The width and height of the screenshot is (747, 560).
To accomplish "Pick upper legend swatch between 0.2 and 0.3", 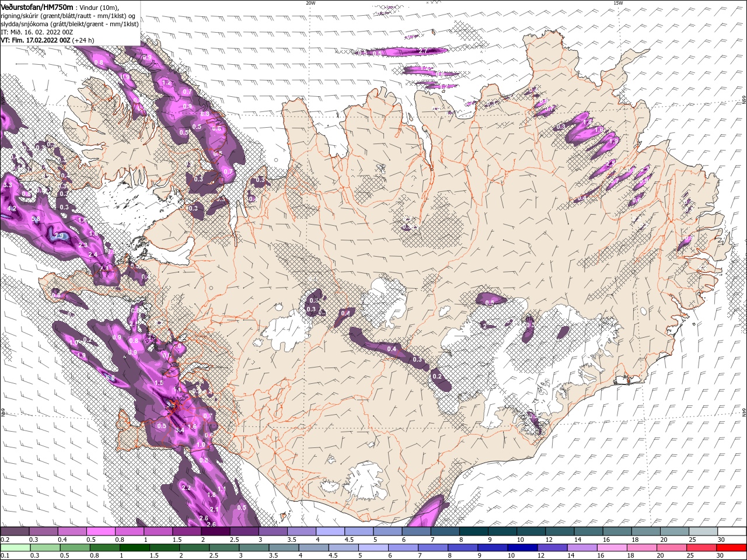I will [x=15, y=531].
